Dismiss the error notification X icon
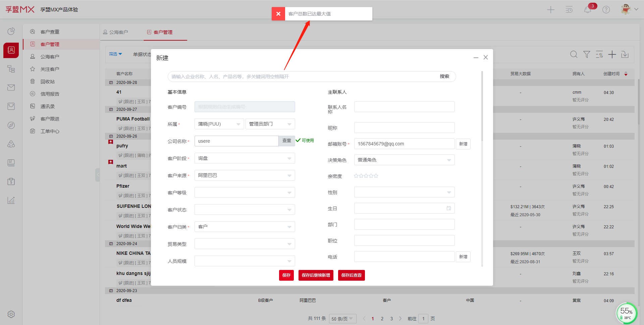The image size is (644, 325). click(x=278, y=14)
